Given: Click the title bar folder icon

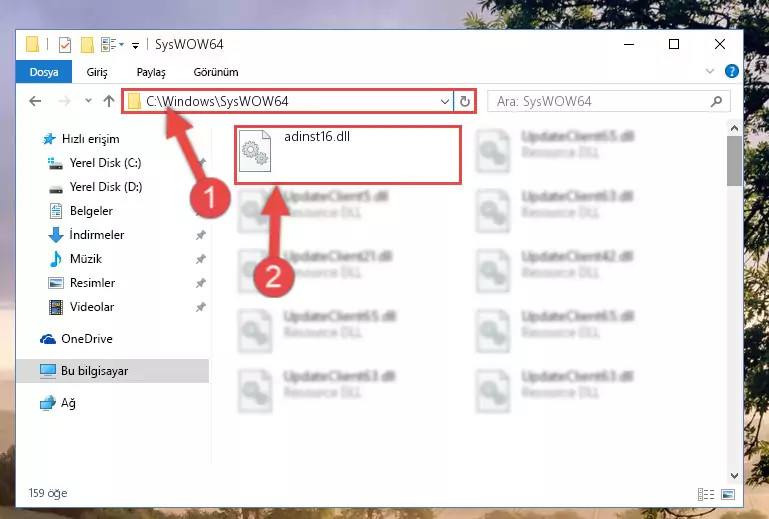Looking at the screenshot, I should tap(32, 44).
